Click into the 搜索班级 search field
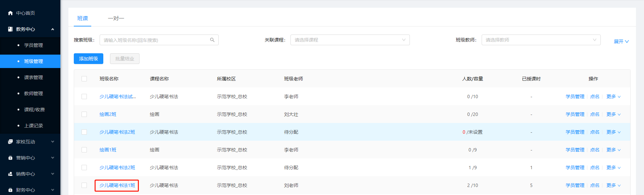 pos(159,40)
